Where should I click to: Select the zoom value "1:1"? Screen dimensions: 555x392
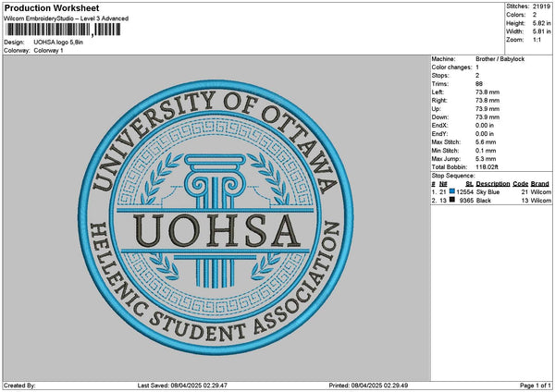pos(536,40)
